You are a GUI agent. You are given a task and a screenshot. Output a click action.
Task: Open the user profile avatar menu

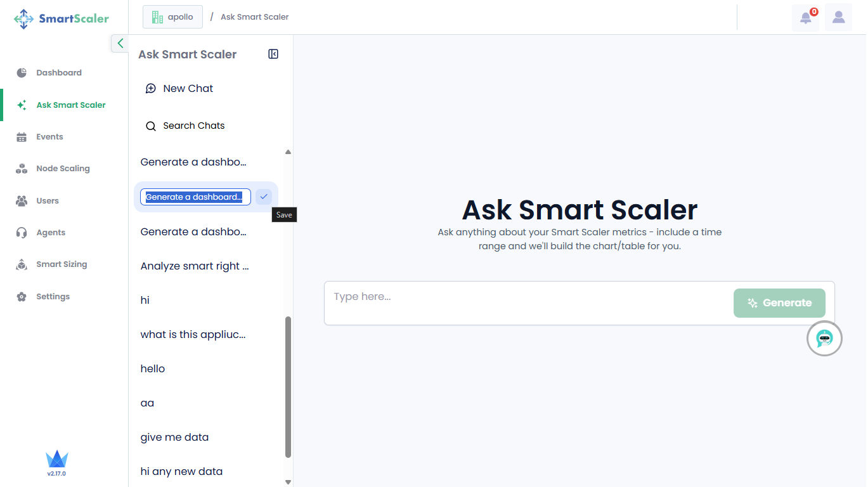pos(838,18)
